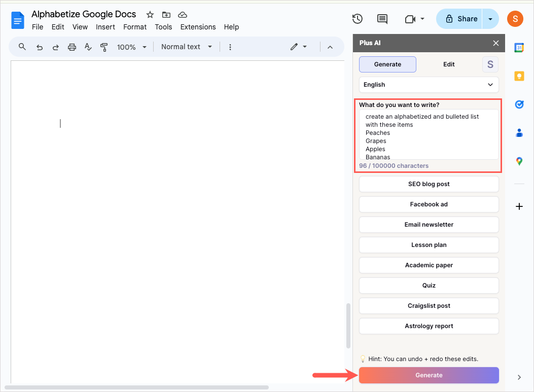Open the Meet call dropdown arrow
The height and width of the screenshot is (392, 534).
point(422,19)
